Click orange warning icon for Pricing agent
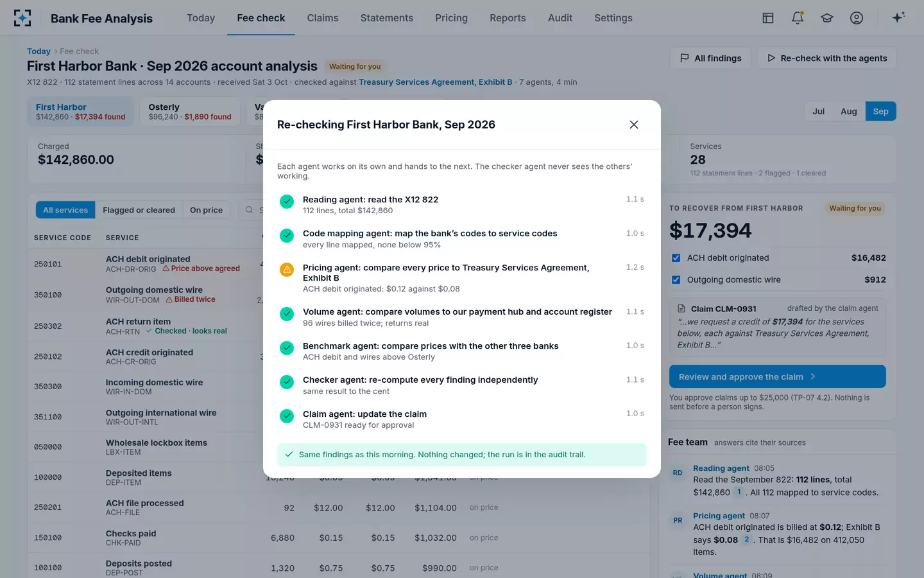Image resolution: width=924 pixels, height=578 pixels. 287,270
